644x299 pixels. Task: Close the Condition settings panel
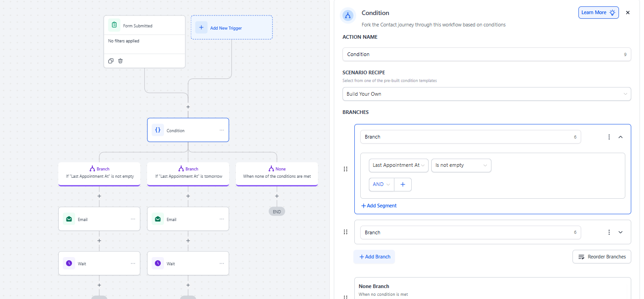tap(628, 13)
